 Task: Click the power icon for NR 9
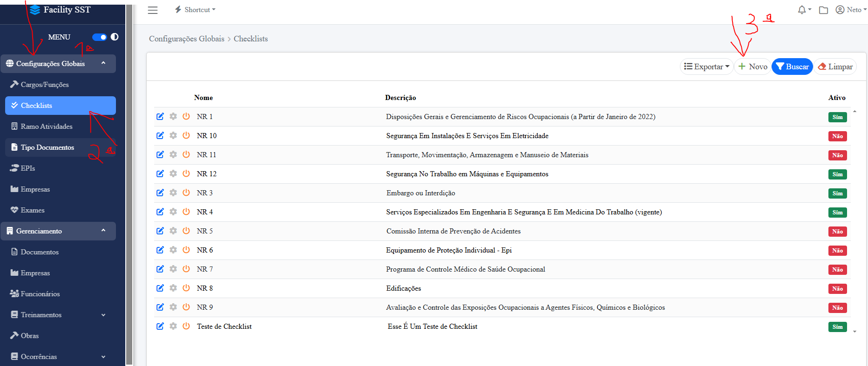[x=186, y=307]
